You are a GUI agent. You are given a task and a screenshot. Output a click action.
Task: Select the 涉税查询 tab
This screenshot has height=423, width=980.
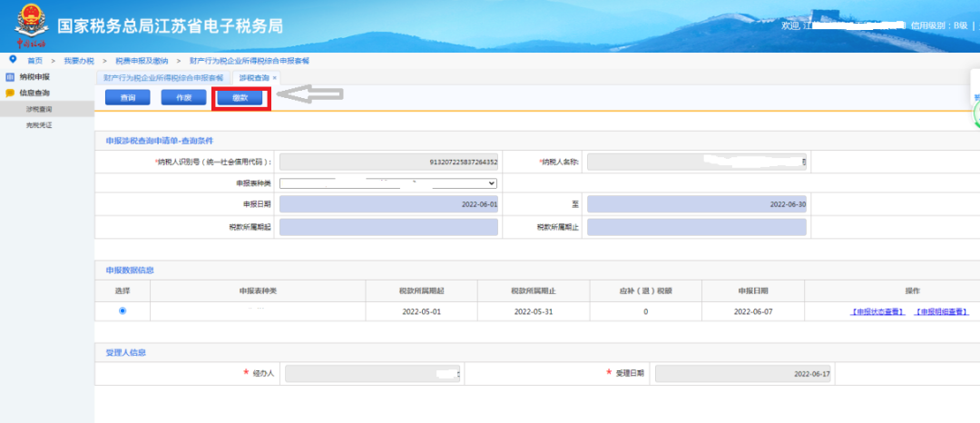(254, 78)
